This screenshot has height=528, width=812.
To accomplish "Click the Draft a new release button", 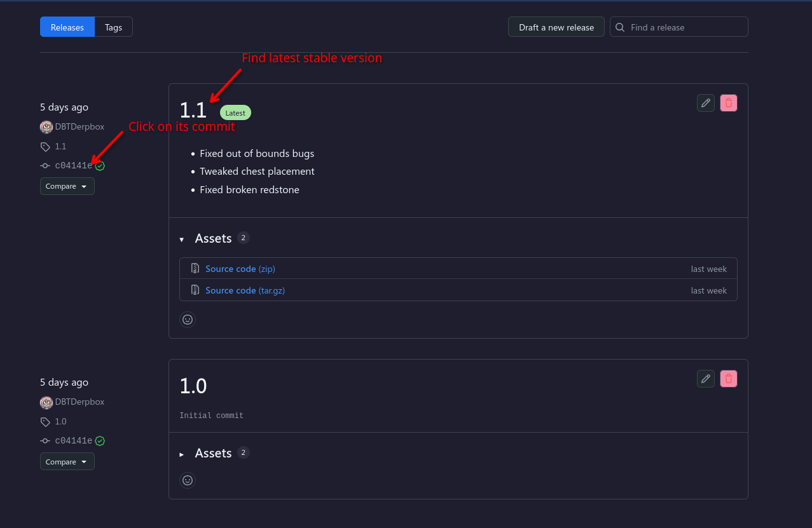I will [x=556, y=27].
